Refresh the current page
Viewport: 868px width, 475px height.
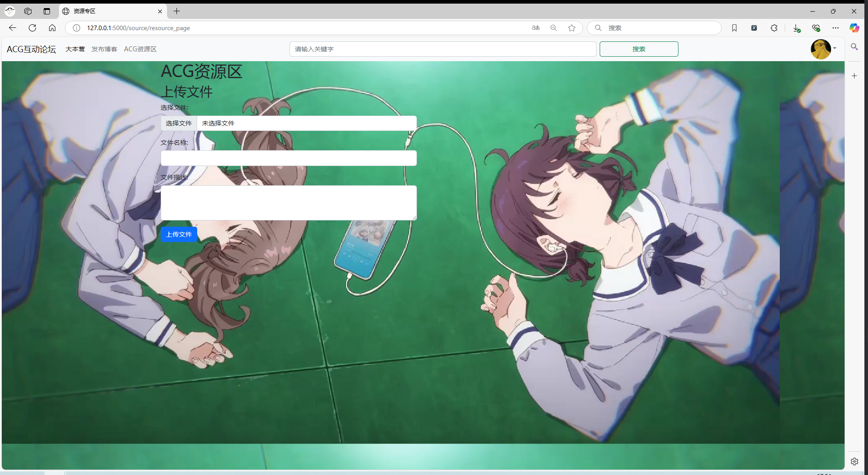tap(32, 28)
